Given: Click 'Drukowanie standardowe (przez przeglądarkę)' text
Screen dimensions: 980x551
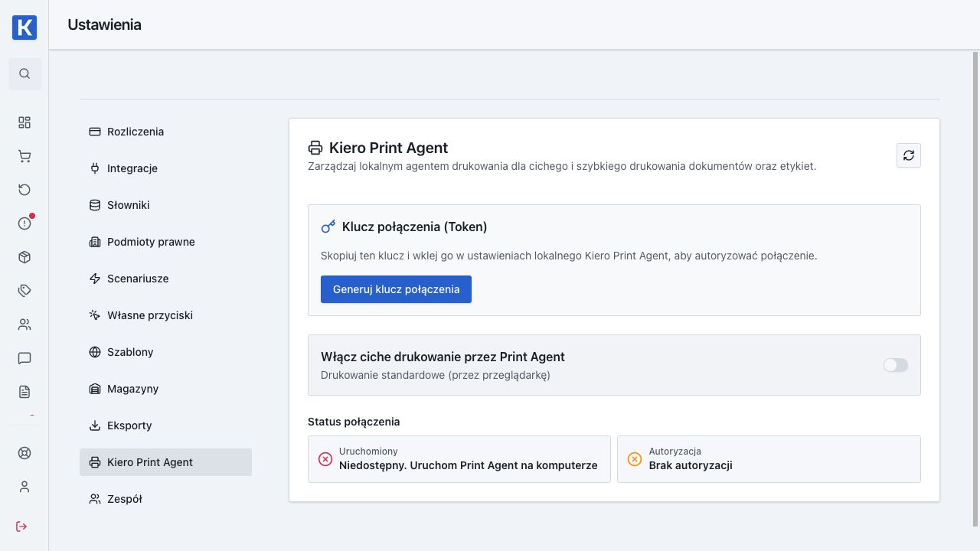Looking at the screenshot, I should (436, 375).
